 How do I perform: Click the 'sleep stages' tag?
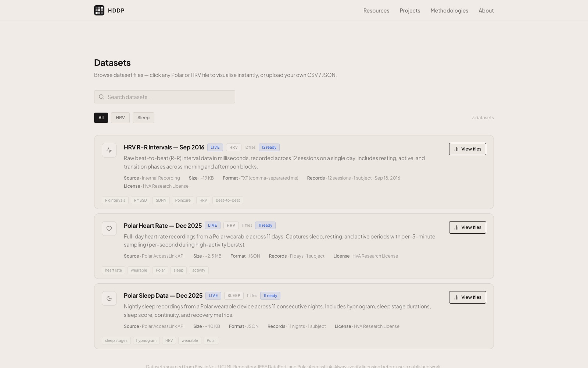tap(116, 340)
